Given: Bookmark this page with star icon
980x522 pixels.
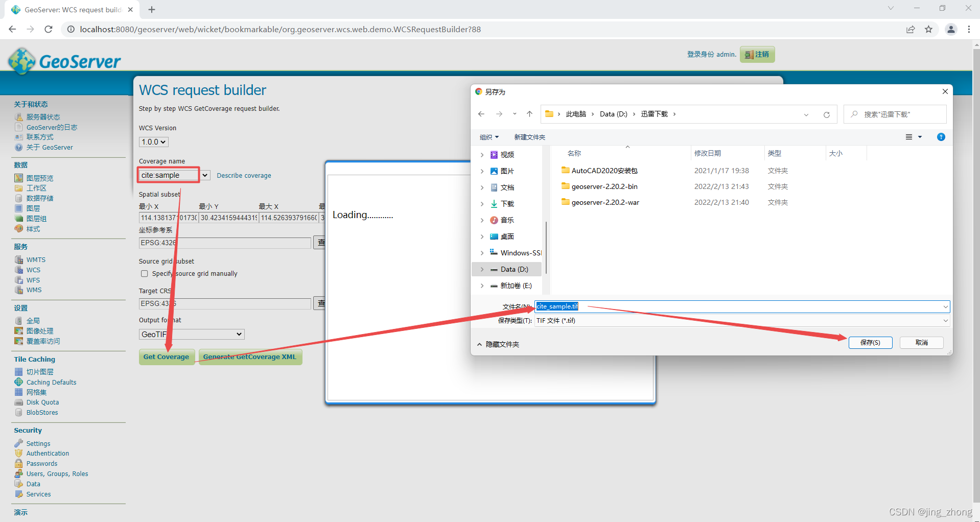Looking at the screenshot, I should tap(928, 29).
